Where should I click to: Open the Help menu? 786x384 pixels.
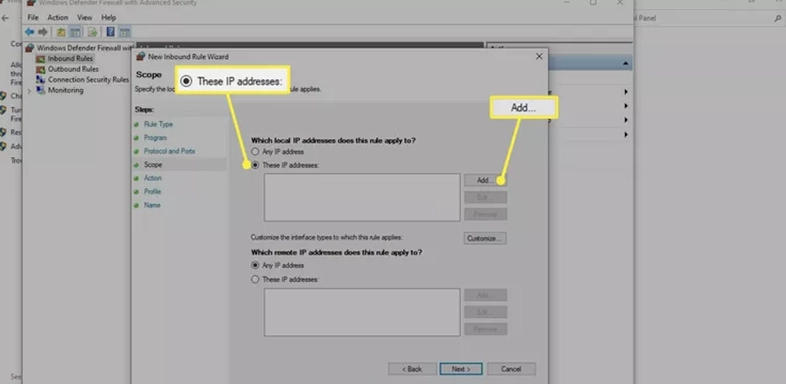tap(109, 18)
